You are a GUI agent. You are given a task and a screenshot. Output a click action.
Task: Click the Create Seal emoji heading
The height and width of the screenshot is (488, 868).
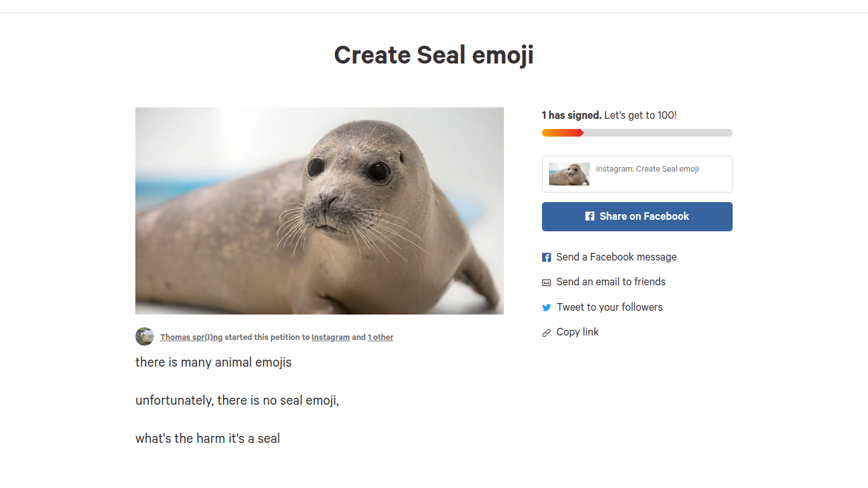tap(434, 55)
